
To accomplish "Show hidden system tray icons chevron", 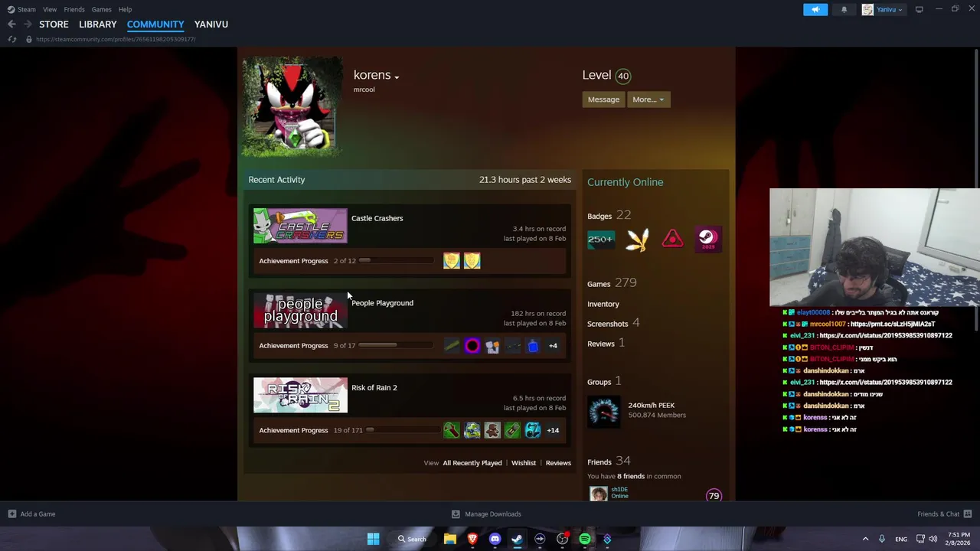I will [x=865, y=539].
